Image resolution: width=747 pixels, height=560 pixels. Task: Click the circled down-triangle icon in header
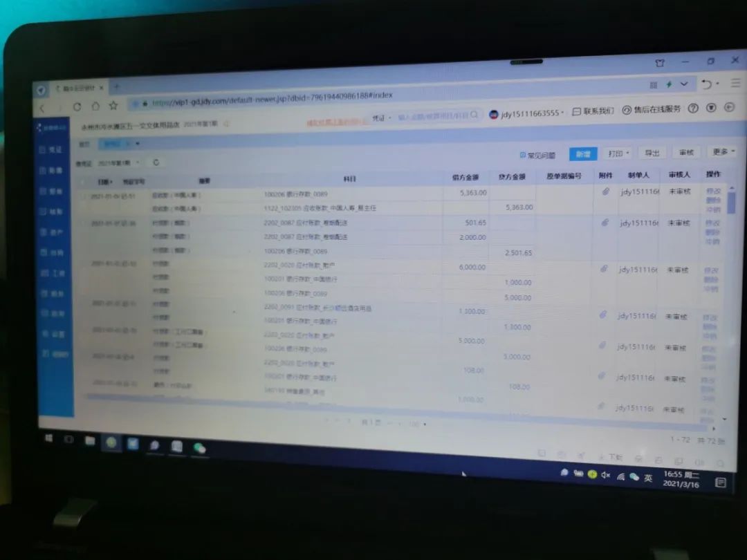pyautogui.click(x=711, y=108)
